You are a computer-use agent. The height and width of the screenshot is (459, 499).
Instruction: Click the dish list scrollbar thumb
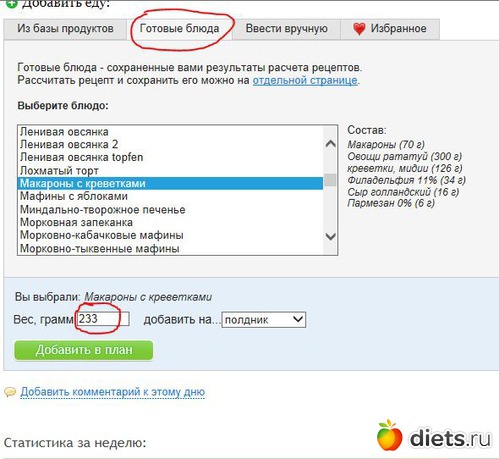pos(330,180)
